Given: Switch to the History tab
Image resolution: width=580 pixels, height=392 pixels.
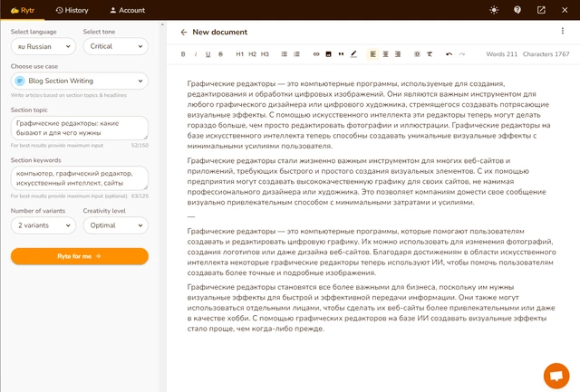Looking at the screenshot, I should pos(72,10).
